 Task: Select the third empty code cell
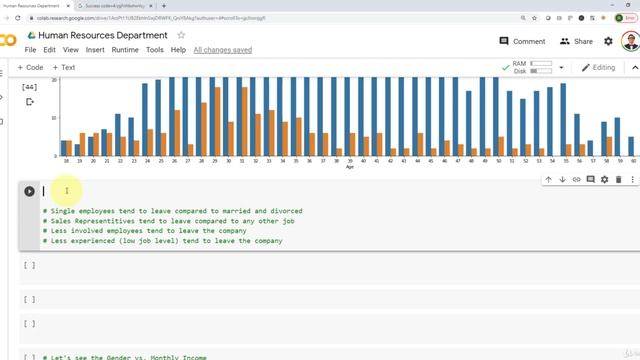click(330, 328)
